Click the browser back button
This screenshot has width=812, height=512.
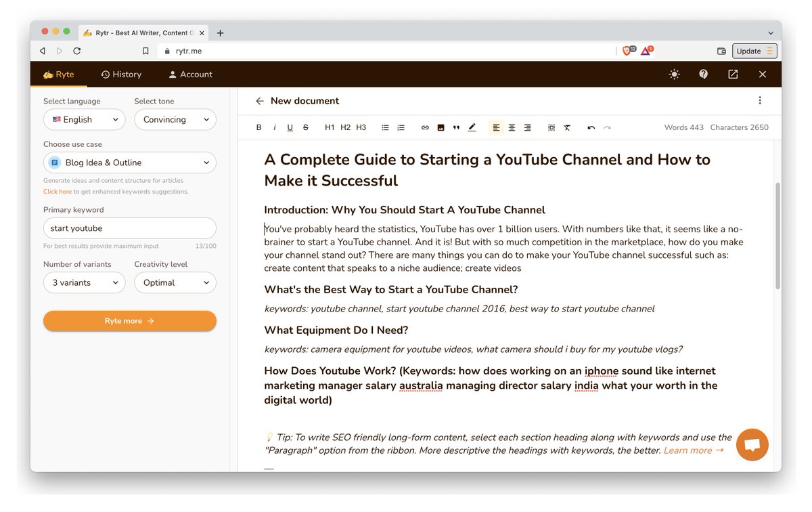43,51
